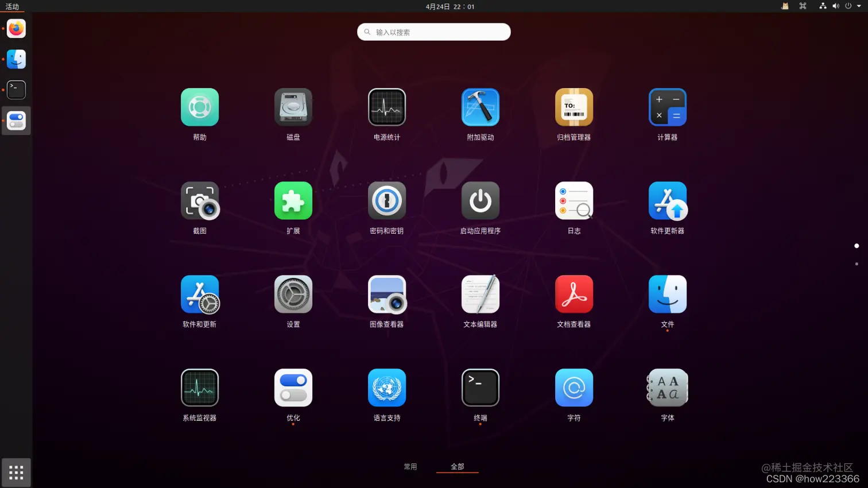868x488 pixels.
Task: Launch the 磁盘 (Disks) utility
Action: (293, 107)
